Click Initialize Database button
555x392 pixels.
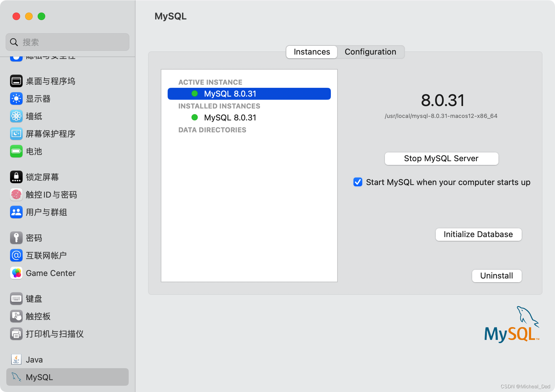click(x=478, y=235)
